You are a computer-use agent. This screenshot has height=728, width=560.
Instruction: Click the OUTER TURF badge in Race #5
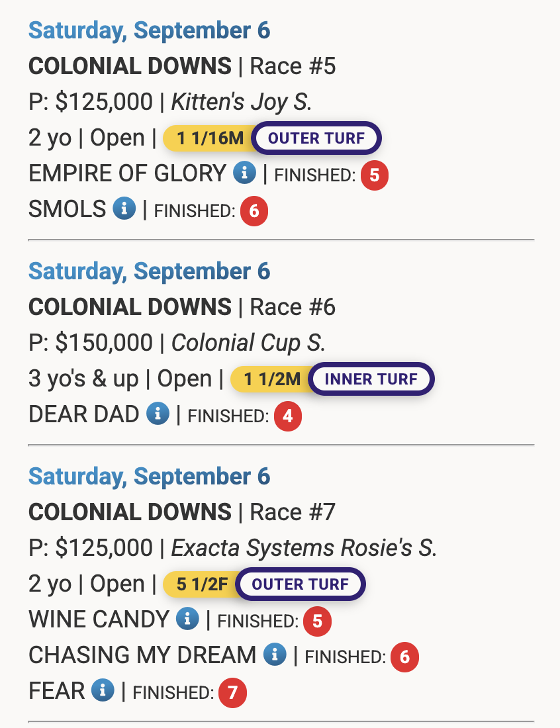point(316,138)
